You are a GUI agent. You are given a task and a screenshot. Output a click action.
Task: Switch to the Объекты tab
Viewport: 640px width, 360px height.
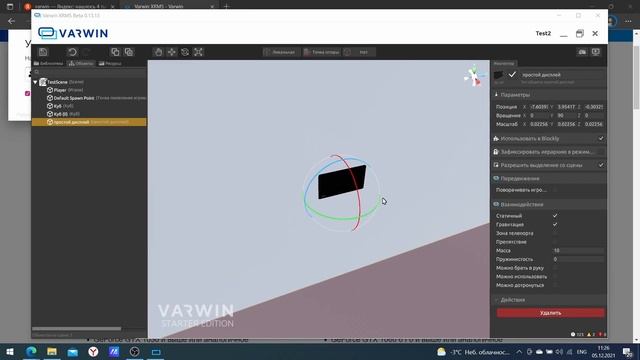81,63
